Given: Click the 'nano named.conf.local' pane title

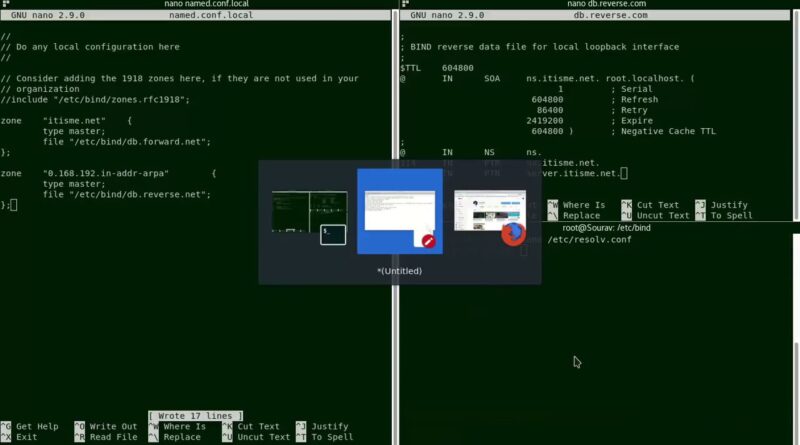Looking at the screenshot, I should (207, 4).
